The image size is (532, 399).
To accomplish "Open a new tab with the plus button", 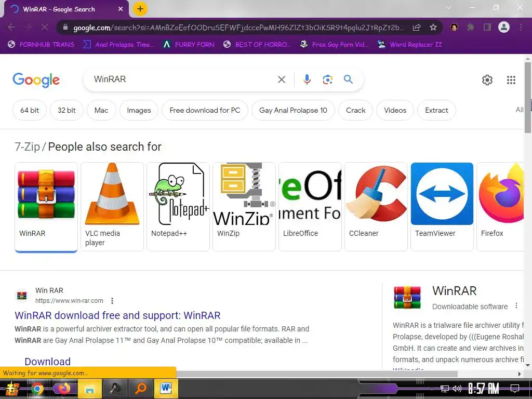I will 140,9.
